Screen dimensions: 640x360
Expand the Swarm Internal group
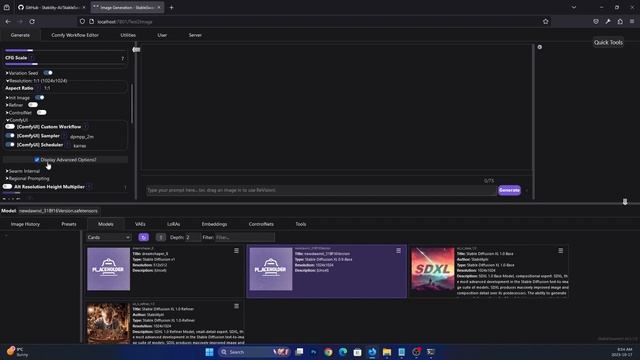tap(23, 171)
